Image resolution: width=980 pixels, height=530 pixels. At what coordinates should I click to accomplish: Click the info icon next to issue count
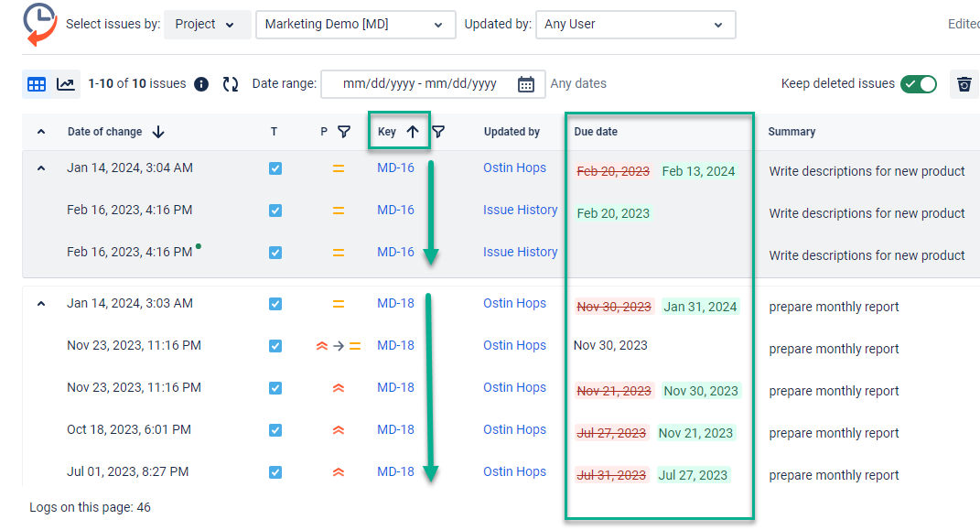point(200,83)
